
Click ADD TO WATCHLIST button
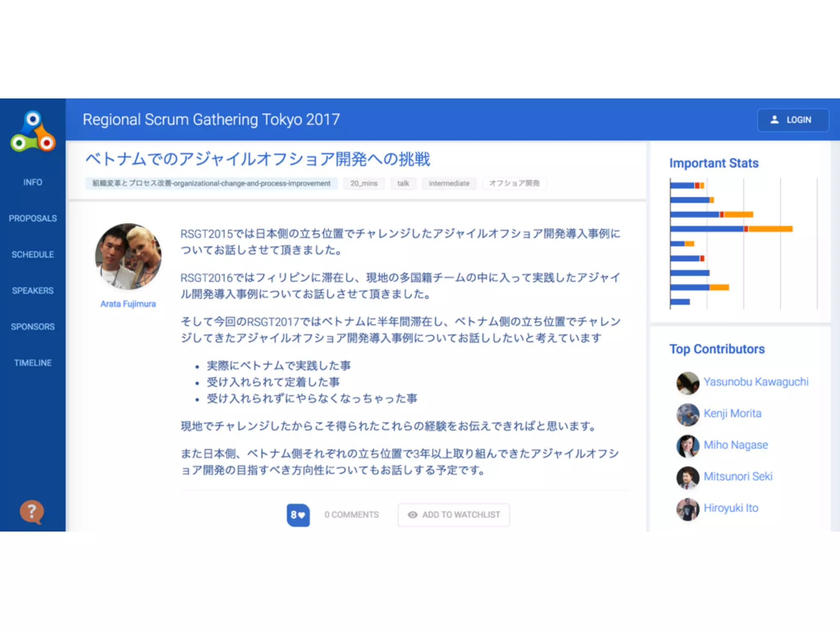click(454, 515)
